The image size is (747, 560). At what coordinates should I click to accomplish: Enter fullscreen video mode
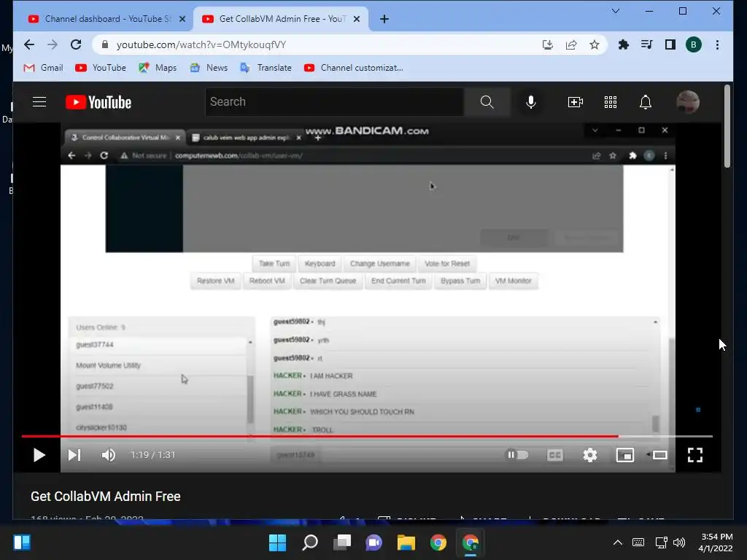pyautogui.click(x=695, y=455)
